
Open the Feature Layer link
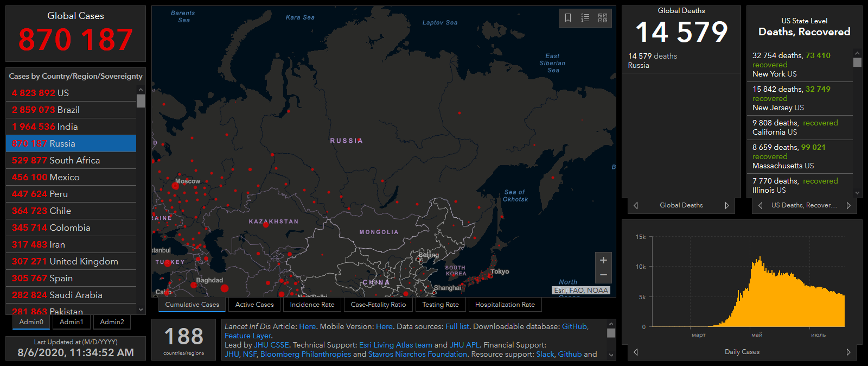(x=247, y=336)
